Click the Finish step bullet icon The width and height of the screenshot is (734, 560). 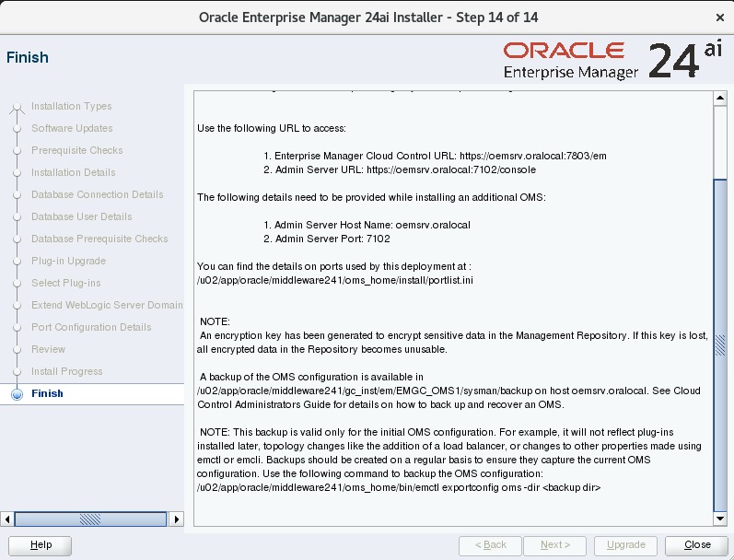(17, 394)
